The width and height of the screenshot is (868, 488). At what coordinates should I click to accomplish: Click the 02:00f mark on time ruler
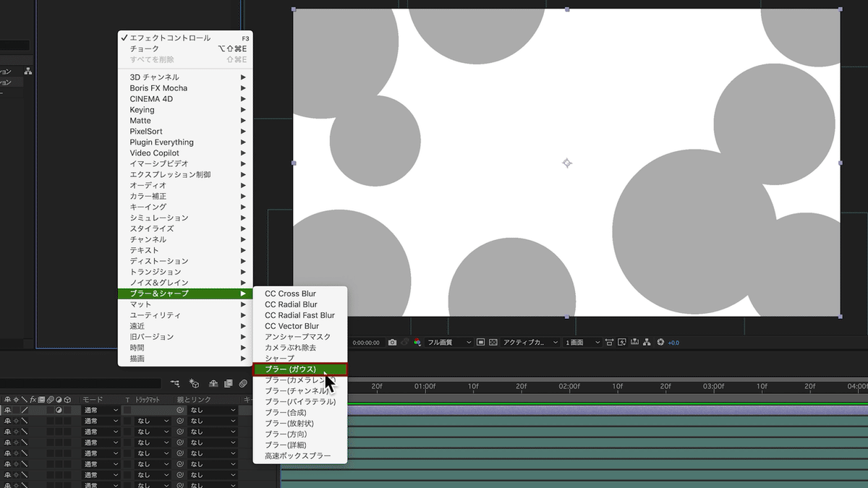click(569, 387)
